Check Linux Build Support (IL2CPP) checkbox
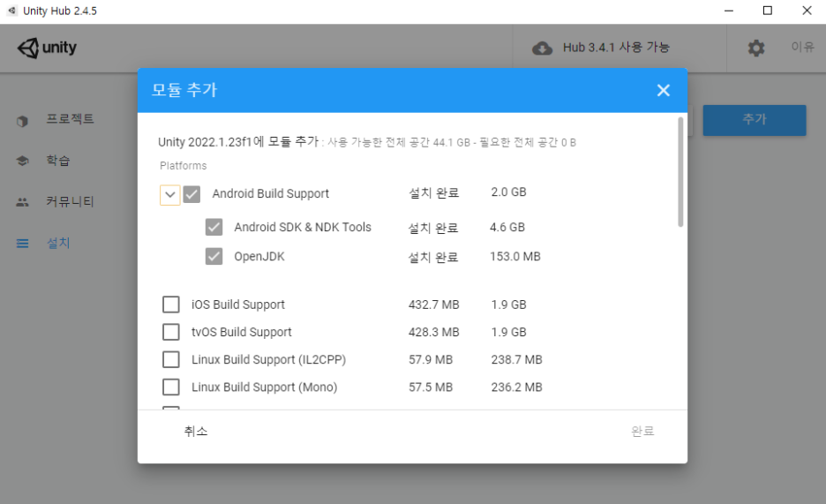 point(170,359)
